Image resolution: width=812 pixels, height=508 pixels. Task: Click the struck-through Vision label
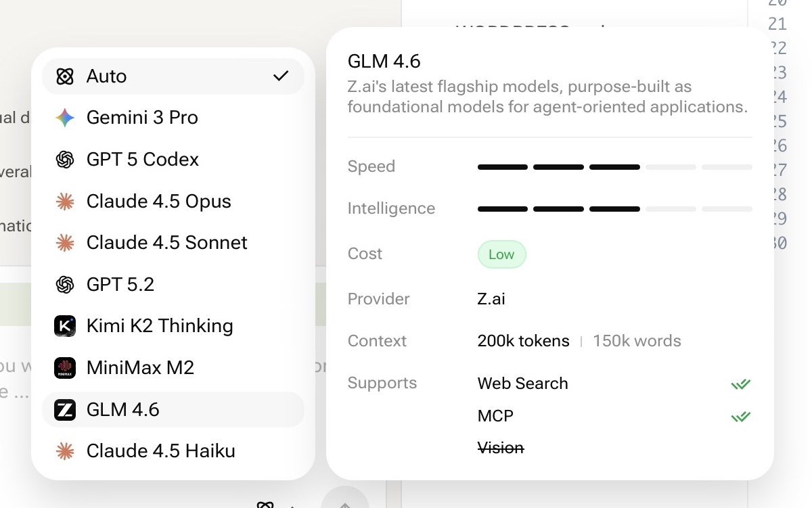501,448
